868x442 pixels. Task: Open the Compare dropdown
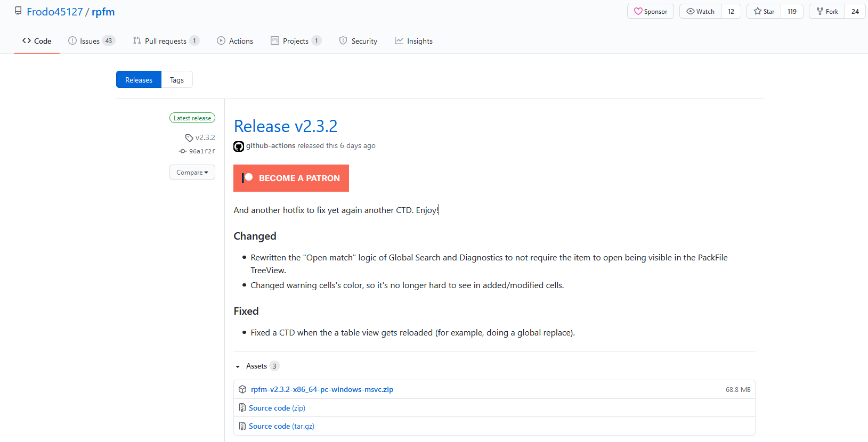(x=192, y=173)
